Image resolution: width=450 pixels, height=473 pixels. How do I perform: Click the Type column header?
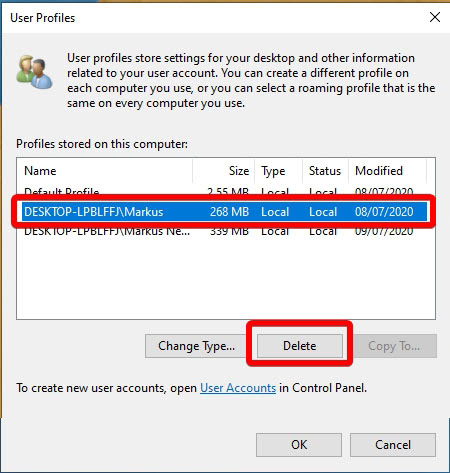coord(278,171)
